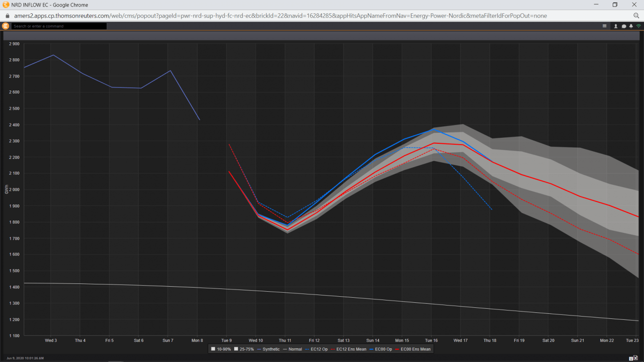644x362 pixels.
Task: Toggle the 10-90% band in legend
Action: tap(221, 349)
